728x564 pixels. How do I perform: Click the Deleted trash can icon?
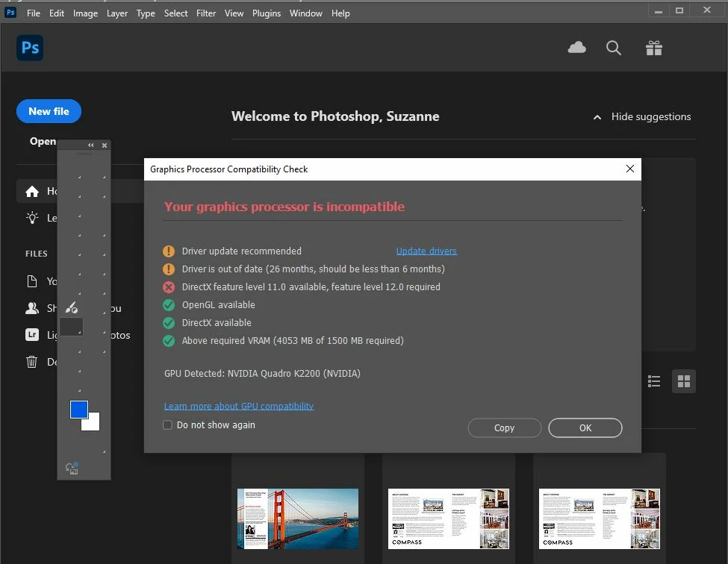[31, 361]
